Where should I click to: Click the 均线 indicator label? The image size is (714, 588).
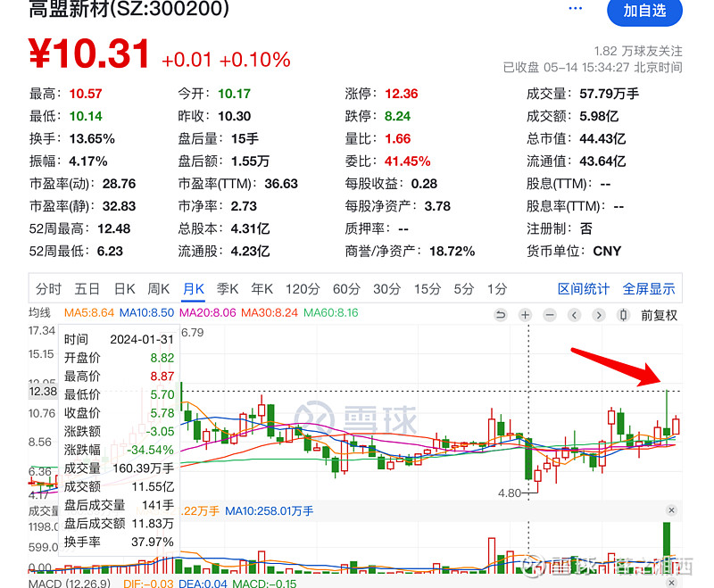coord(39,312)
